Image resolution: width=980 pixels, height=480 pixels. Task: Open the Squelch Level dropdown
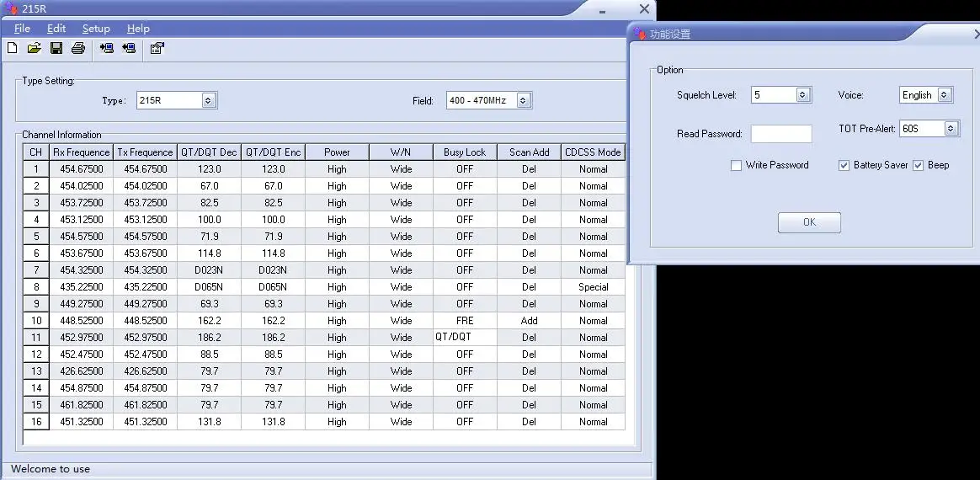(x=802, y=95)
